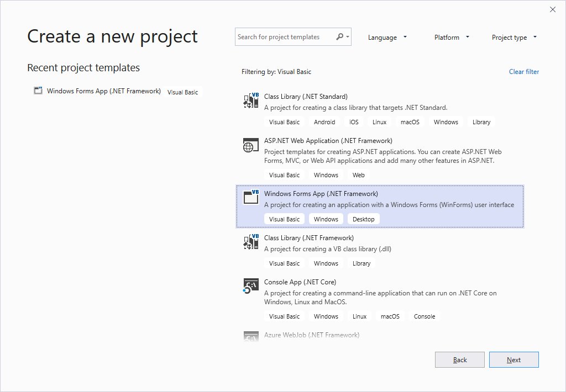Open the Platform filter dropdown
Image resolution: width=566 pixels, height=392 pixels.
452,37
